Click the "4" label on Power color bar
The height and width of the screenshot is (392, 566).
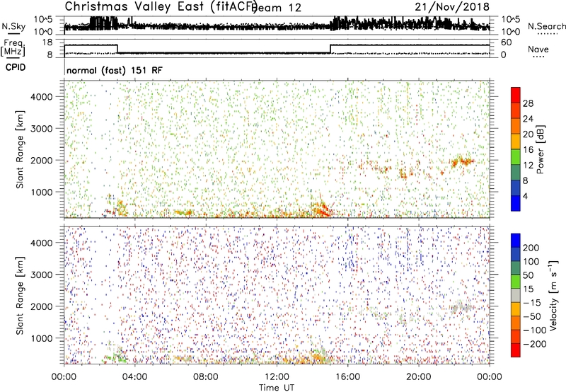(525, 196)
